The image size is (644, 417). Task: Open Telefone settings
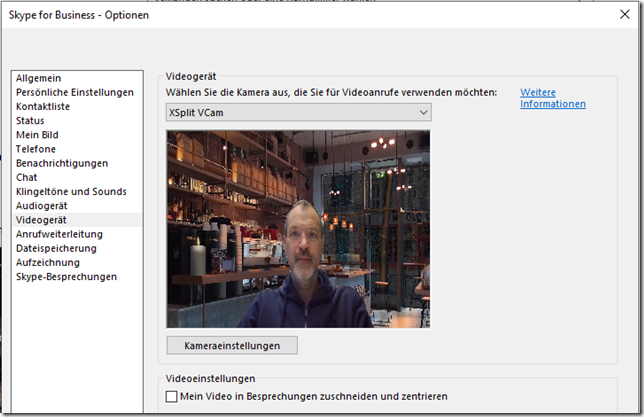point(36,149)
